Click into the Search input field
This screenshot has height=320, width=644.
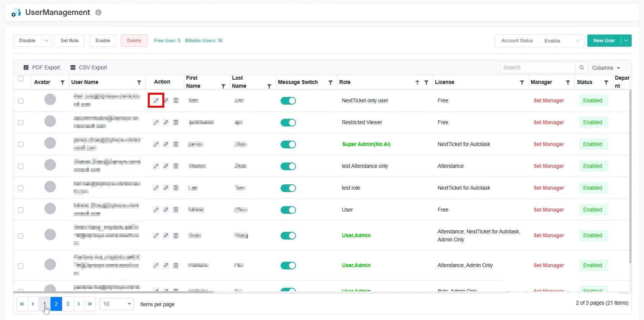(x=538, y=67)
